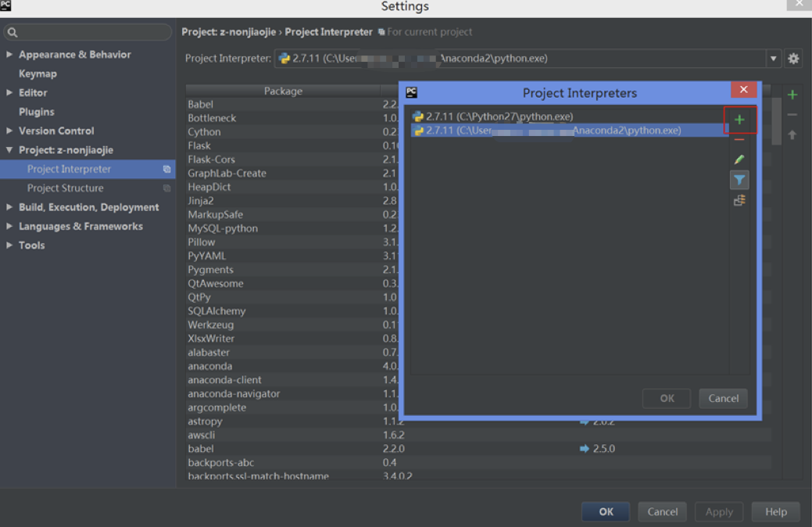
Task: Toggle the blue filter icon in Project Interpreters
Action: tap(739, 180)
